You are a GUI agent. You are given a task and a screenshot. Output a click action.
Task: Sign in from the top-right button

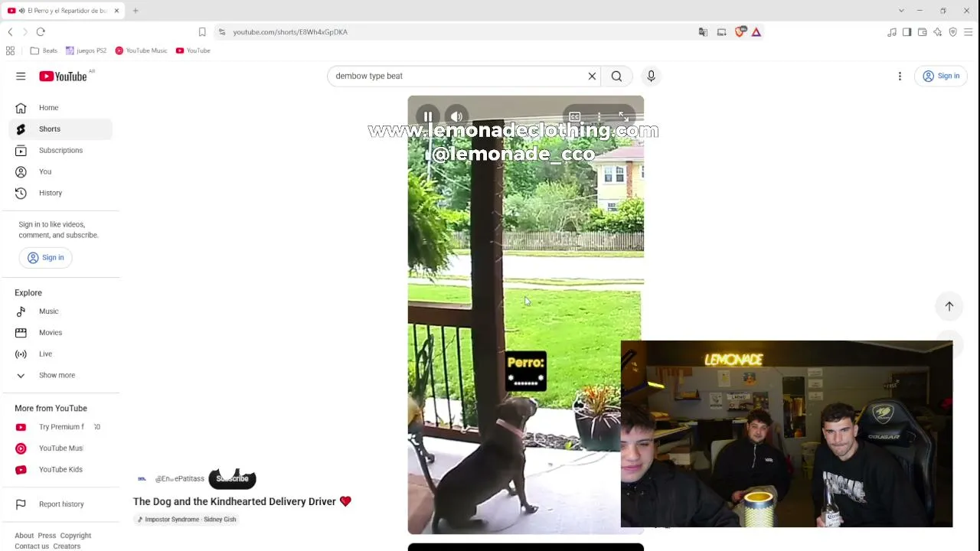(x=941, y=76)
